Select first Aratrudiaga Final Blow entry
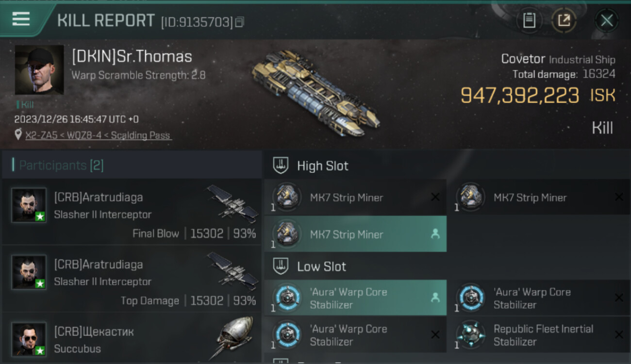The width and height of the screenshot is (631, 364). point(132,212)
